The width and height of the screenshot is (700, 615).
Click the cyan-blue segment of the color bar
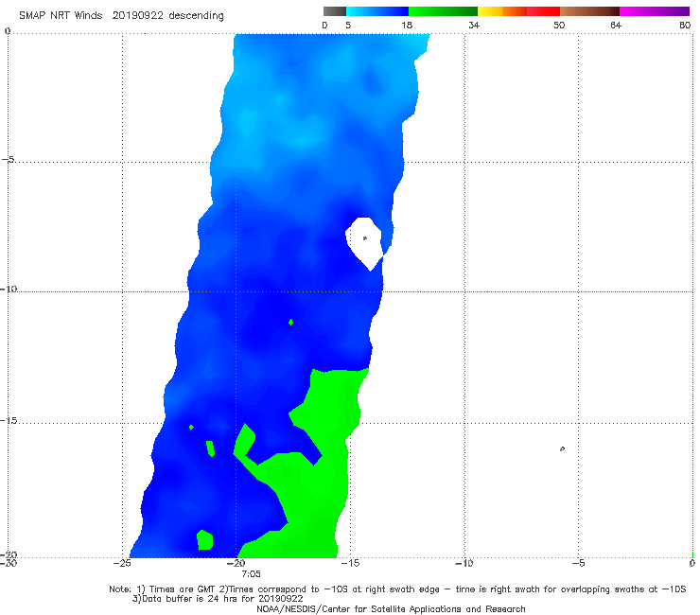coord(377,11)
